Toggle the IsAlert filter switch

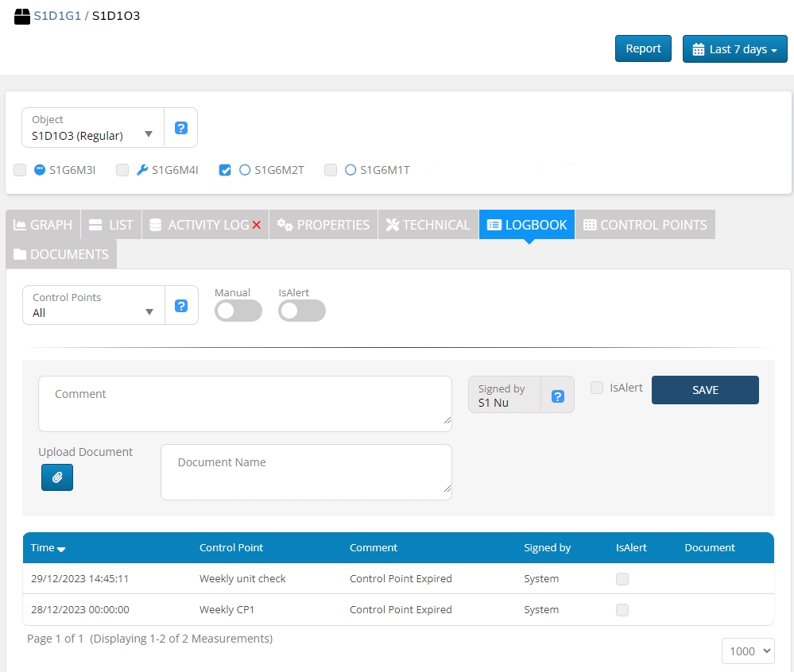click(x=301, y=311)
